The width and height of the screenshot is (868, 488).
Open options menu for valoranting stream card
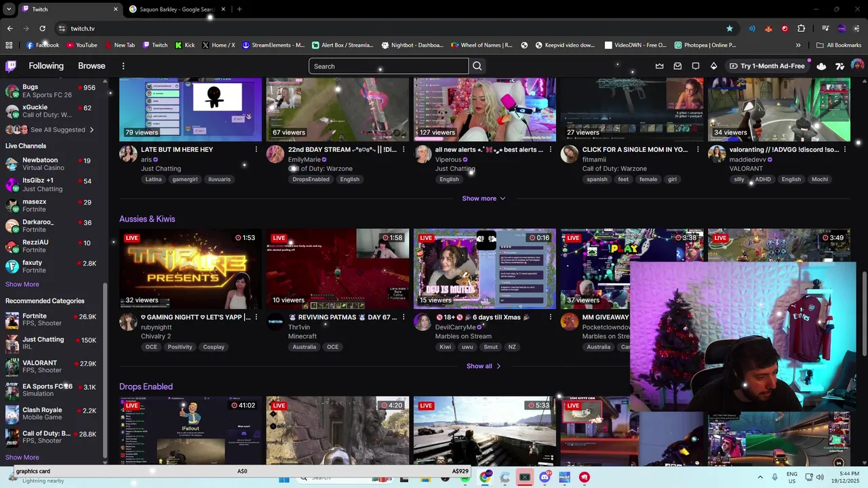click(x=844, y=149)
